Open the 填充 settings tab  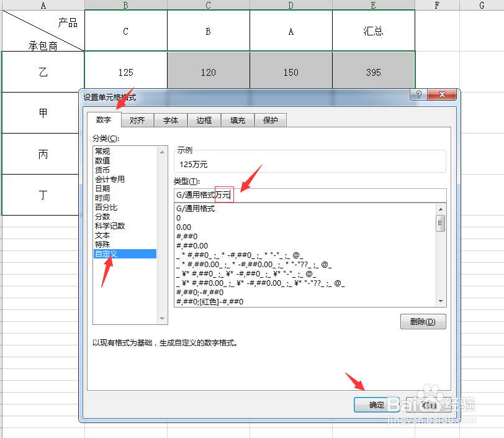point(237,120)
